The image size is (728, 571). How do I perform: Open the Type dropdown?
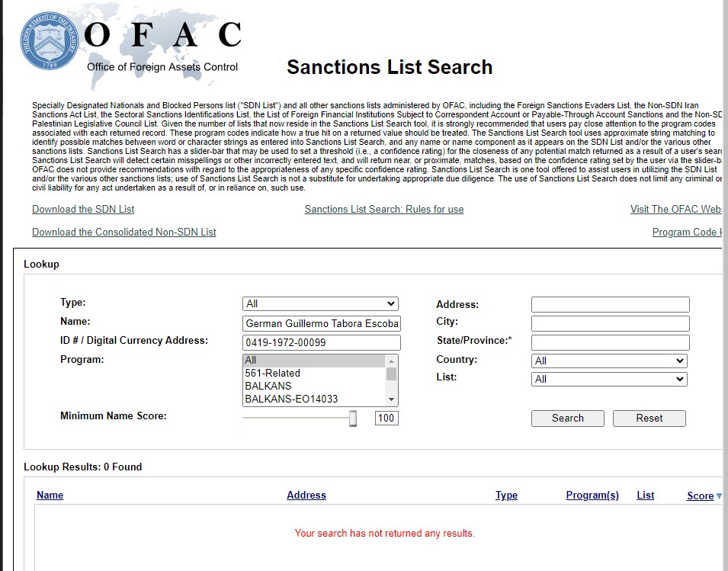pos(320,303)
